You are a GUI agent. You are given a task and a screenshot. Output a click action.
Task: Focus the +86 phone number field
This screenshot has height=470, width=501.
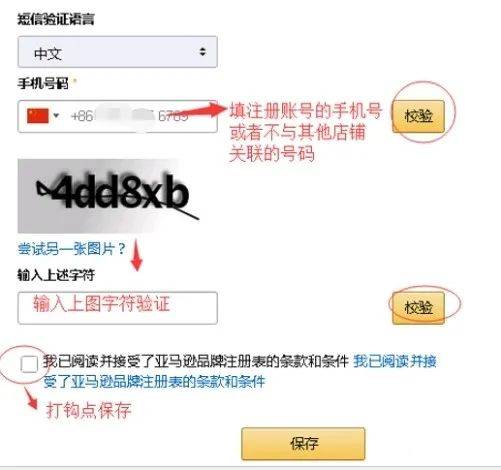(117, 116)
